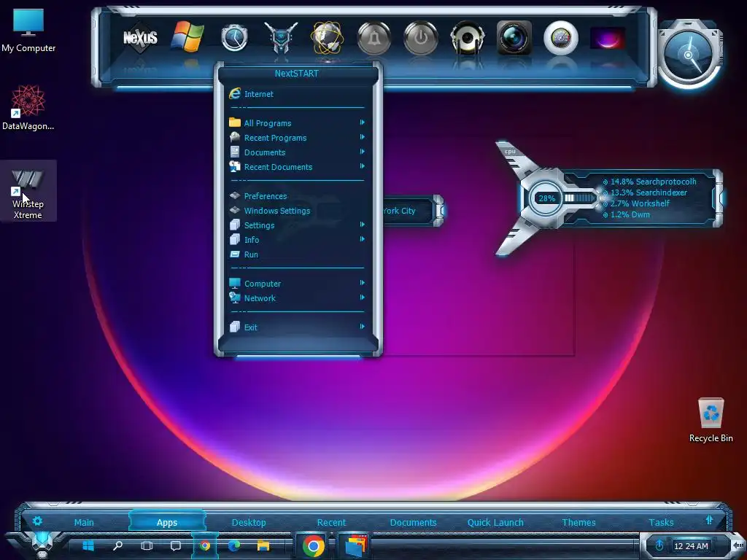The width and height of the screenshot is (747, 560).
Task: Open the Quick Launch shelf tab
Action: tap(495, 522)
